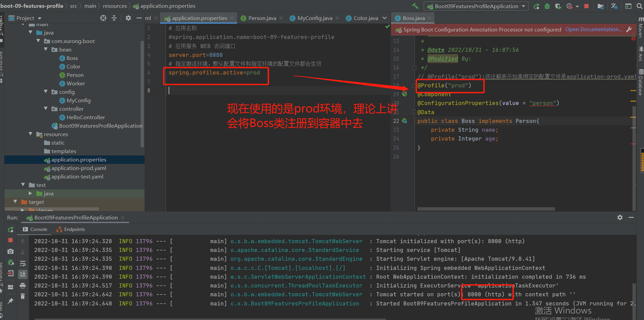
Task: Select Boss.java editor tab
Action: tap(413, 18)
